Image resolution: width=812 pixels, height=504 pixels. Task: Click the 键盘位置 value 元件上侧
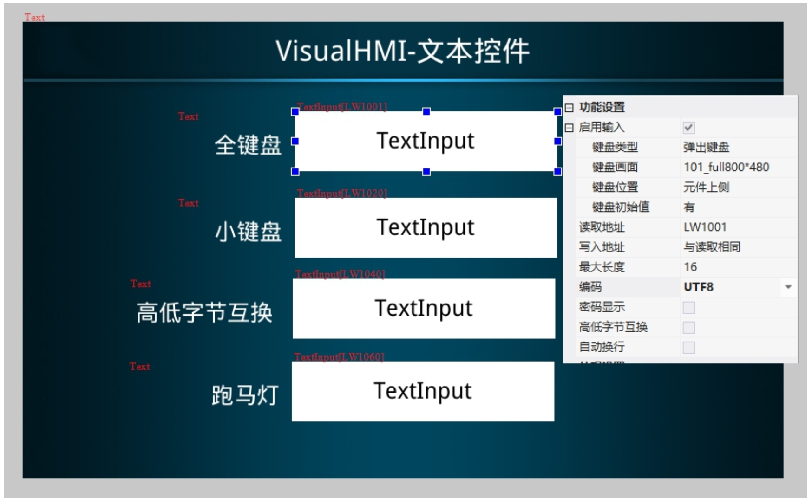pos(706,187)
